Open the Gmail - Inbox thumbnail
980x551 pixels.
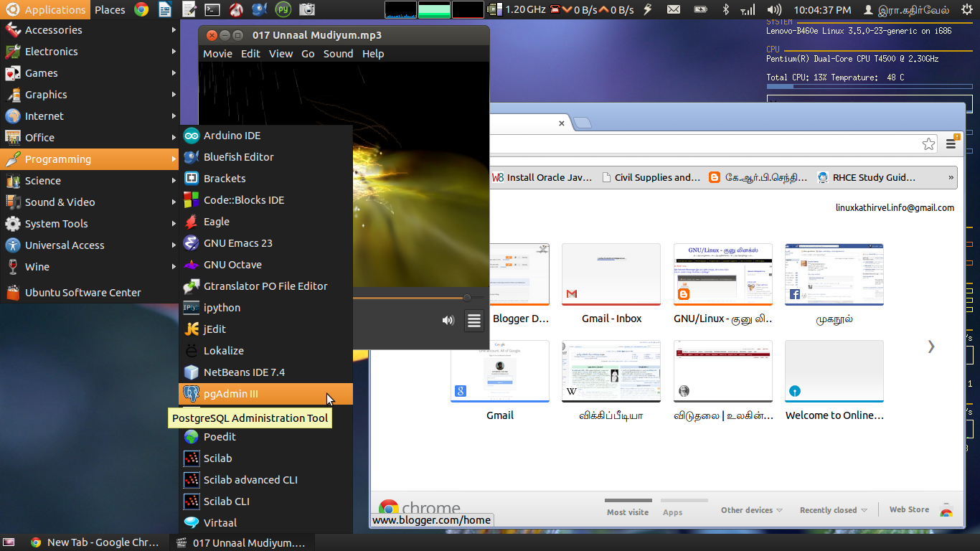click(x=611, y=273)
